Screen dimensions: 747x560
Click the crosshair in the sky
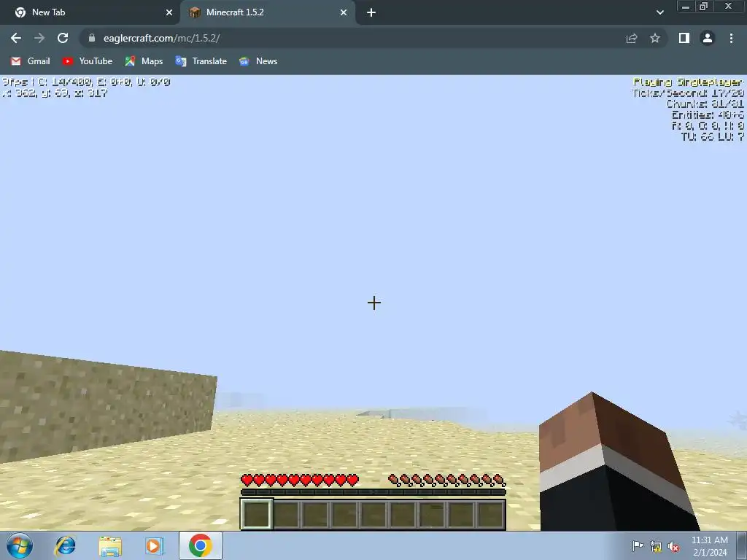[x=374, y=303]
